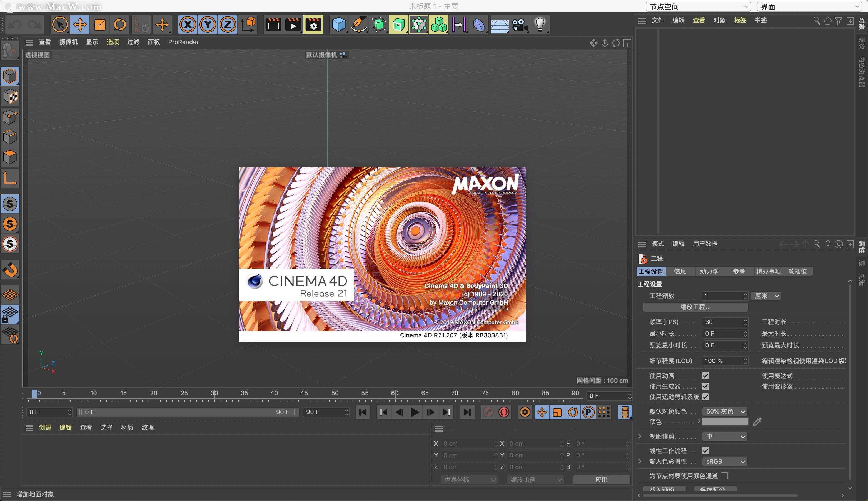Image resolution: width=868 pixels, height=501 pixels.
Task: Switch to polygons mode in sidebar
Action: (x=10, y=157)
